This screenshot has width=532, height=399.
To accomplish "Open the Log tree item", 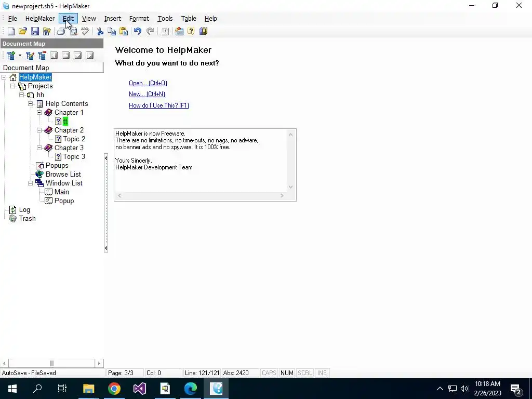I will pyautogui.click(x=24, y=210).
